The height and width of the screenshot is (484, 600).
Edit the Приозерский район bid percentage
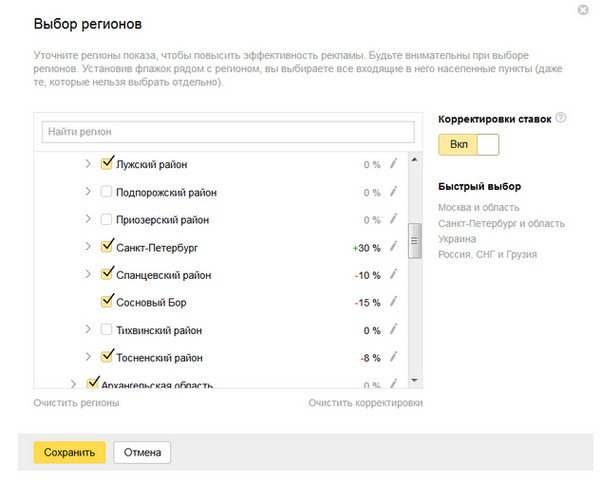[393, 219]
